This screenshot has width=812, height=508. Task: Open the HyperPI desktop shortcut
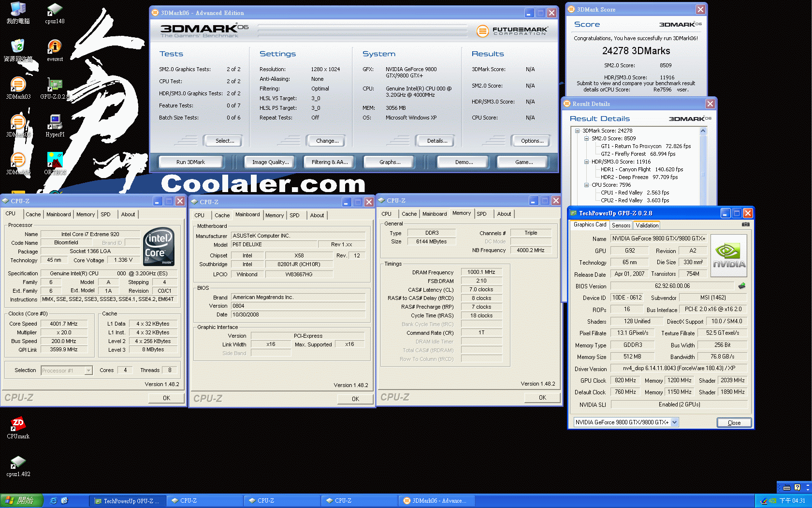point(55,122)
